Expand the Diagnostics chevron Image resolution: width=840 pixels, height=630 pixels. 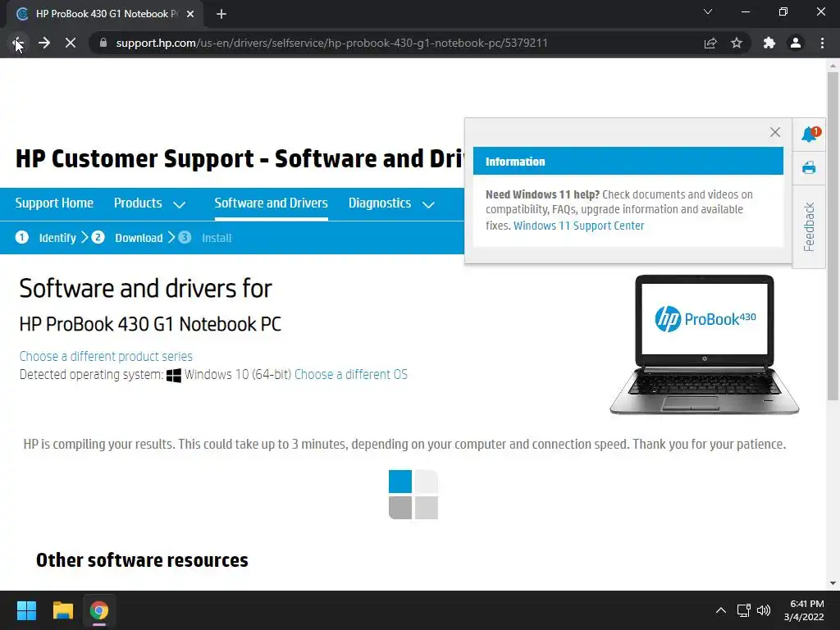pyautogui.click(x=428, y=204)
